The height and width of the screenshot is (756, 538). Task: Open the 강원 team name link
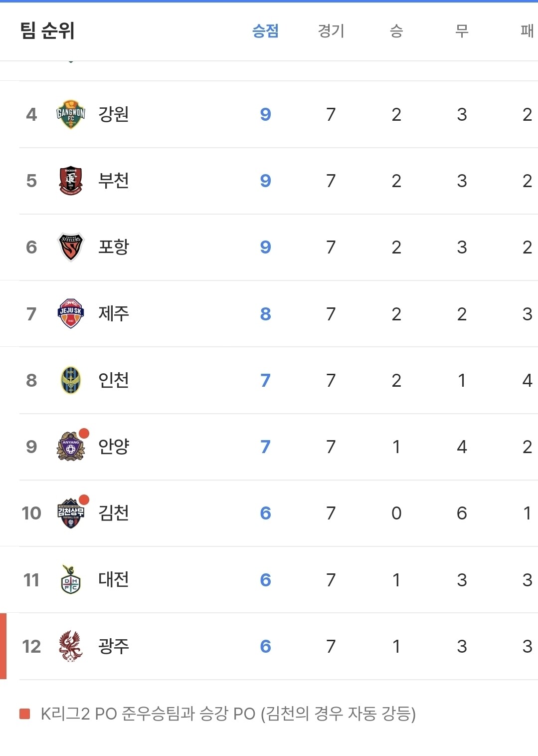pos(114,114)
